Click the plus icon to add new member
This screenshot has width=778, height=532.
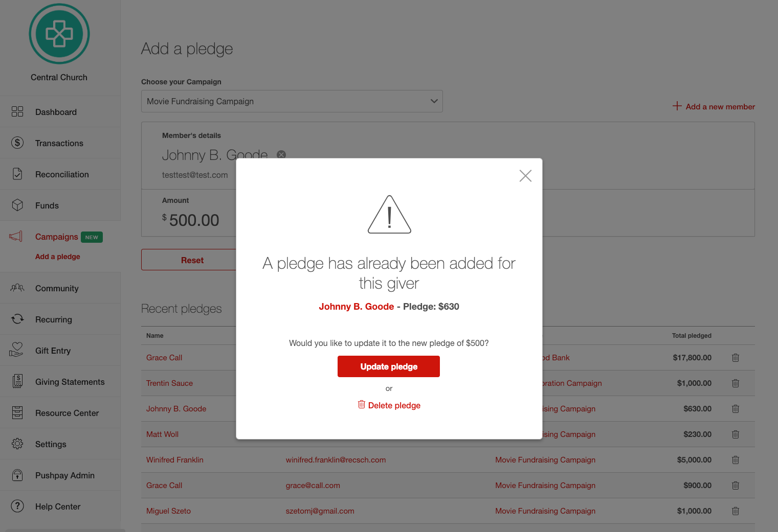tap(677, 106)
